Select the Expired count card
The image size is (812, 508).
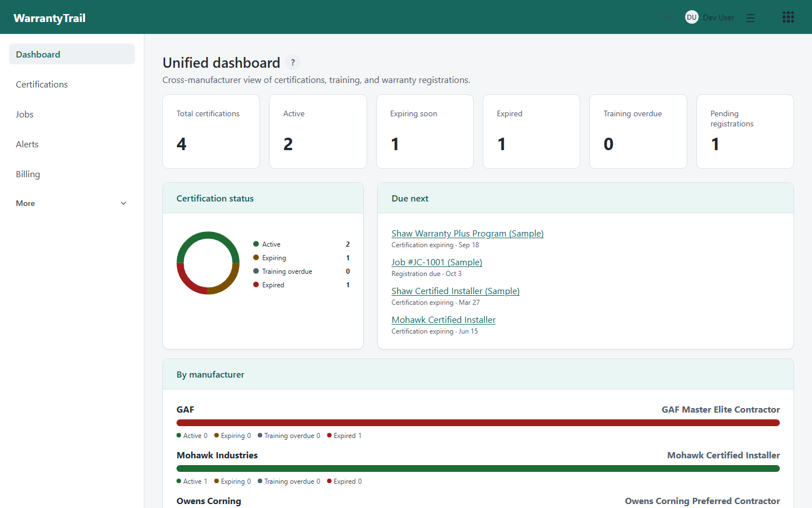pos(531,132)
